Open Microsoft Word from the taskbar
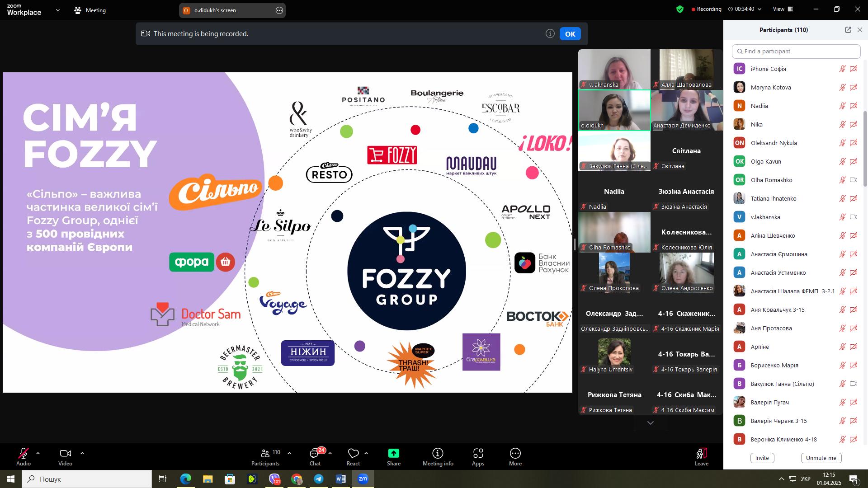The image size is (868, 488). pyautogui.click(x=341, y=479)
